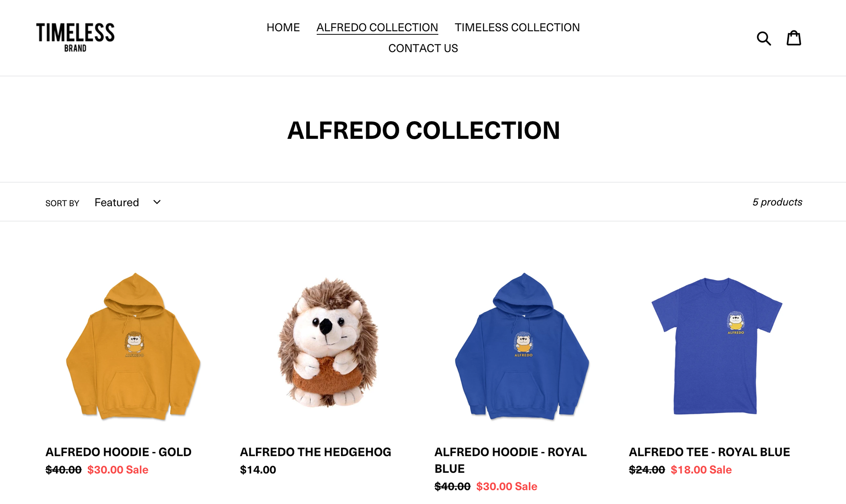Click the $14.00 hedgehog price

point(258,470)
